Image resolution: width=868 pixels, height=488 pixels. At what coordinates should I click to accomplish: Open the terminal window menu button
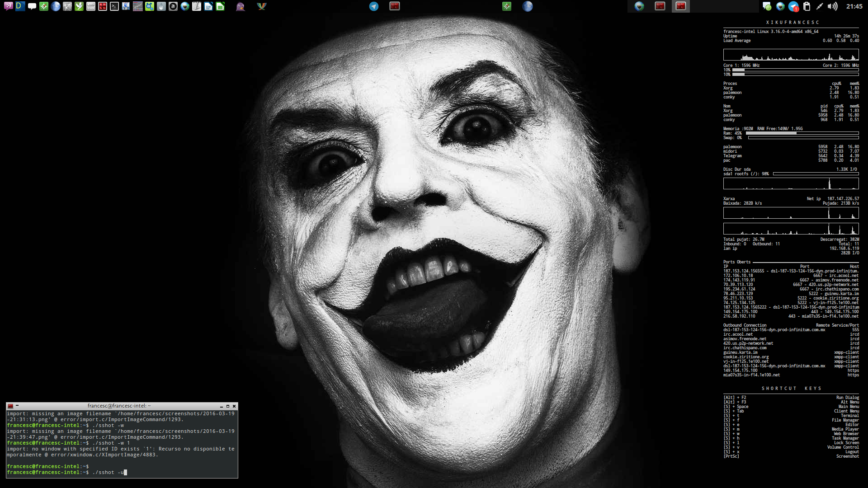pos(10,406)
